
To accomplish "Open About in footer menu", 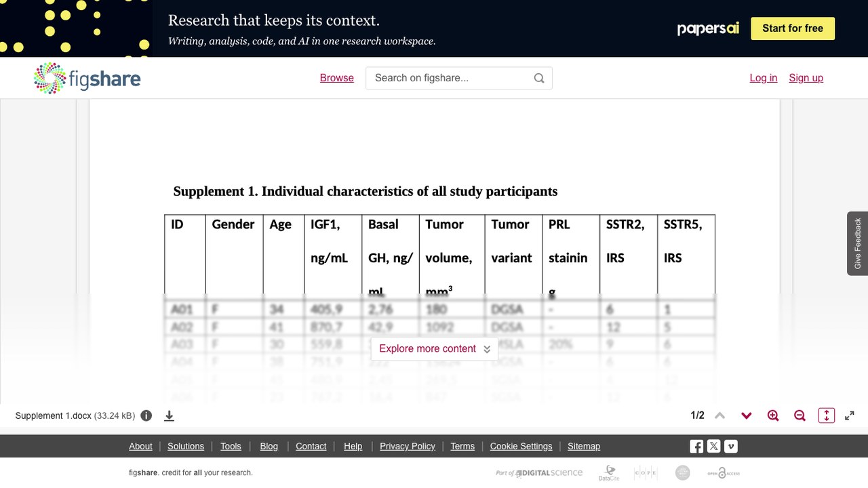I will (x=141, y=446).
